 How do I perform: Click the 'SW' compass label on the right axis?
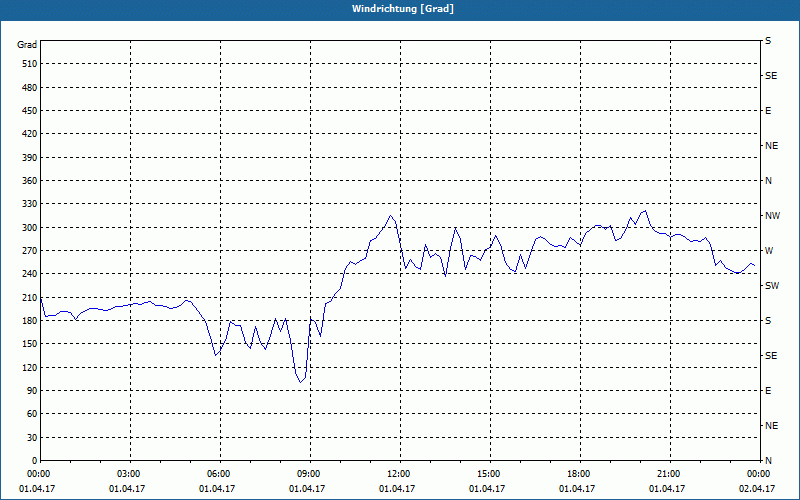[x=772, y=286]
